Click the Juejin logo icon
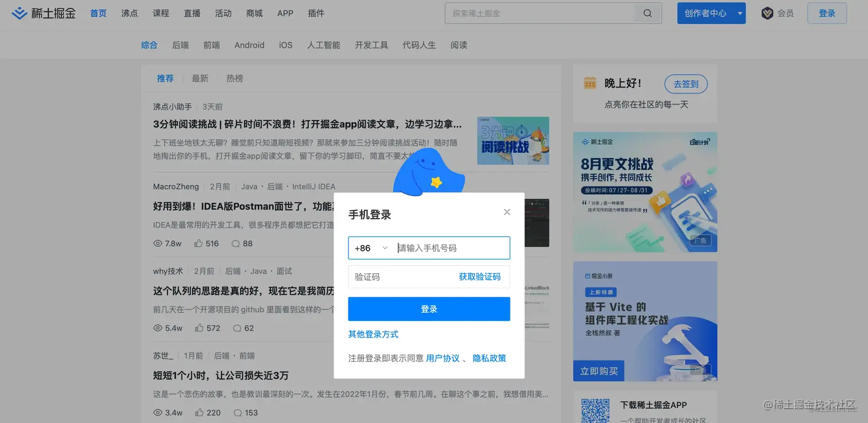868x423 pixels. click(x=19, y=13)
